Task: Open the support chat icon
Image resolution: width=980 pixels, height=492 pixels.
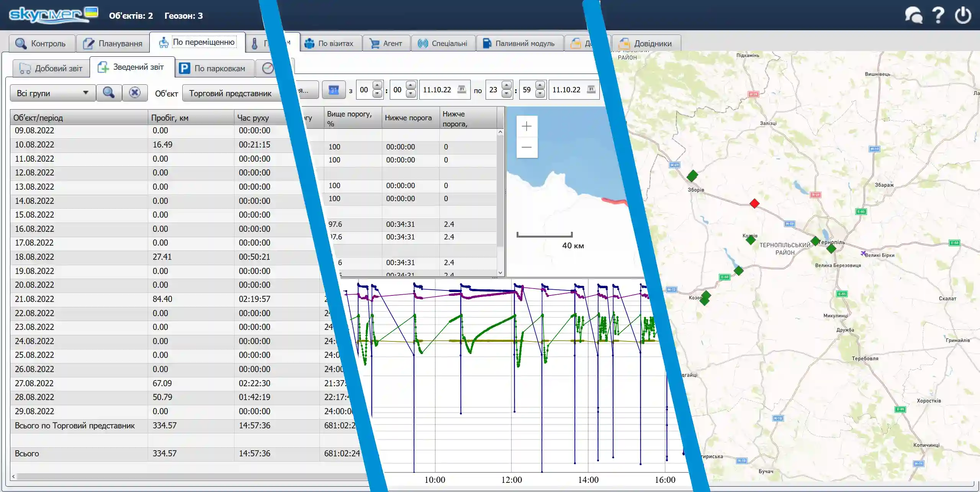Action: coord(913,16)
